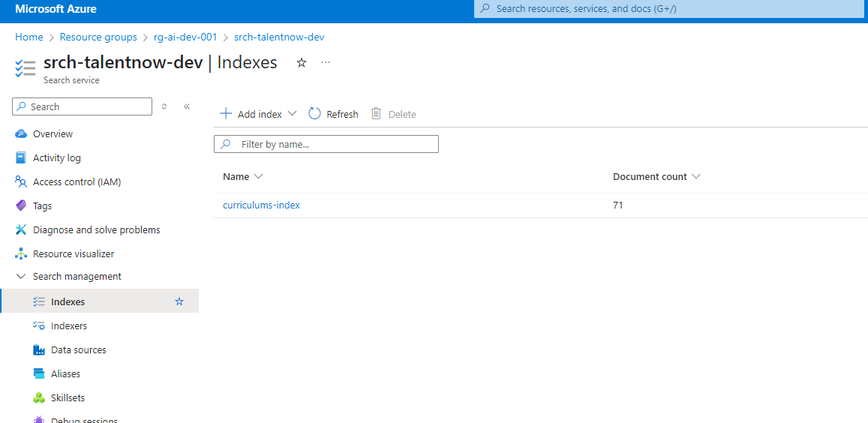
Task: Open Resource groups in the breadcrumb
Action: (x=98, y=37)
